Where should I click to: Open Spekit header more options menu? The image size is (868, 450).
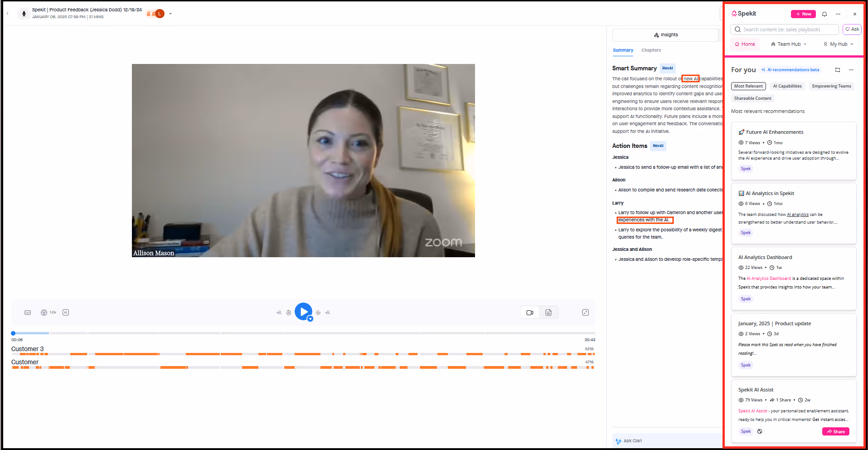pos(838,14)
